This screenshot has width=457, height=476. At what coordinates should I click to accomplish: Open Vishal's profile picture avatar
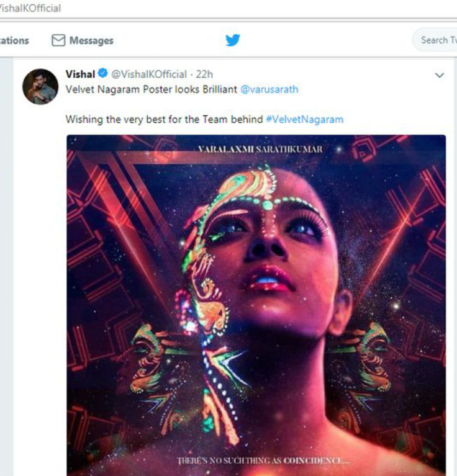(40, 86)
